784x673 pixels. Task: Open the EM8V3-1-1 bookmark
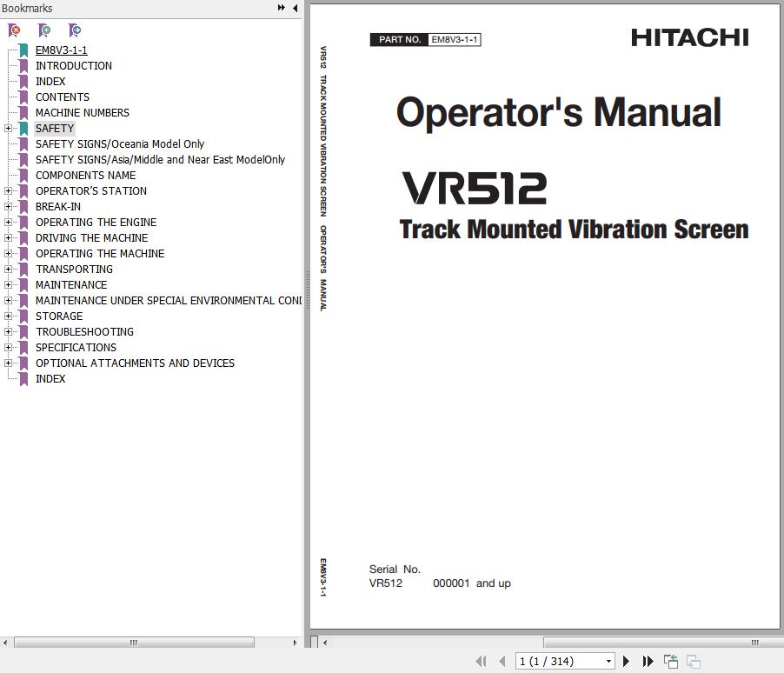point(61,50)
